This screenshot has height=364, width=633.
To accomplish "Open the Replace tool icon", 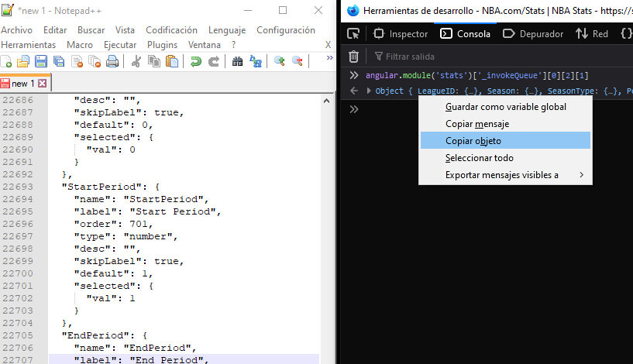I will click(256, 61).
